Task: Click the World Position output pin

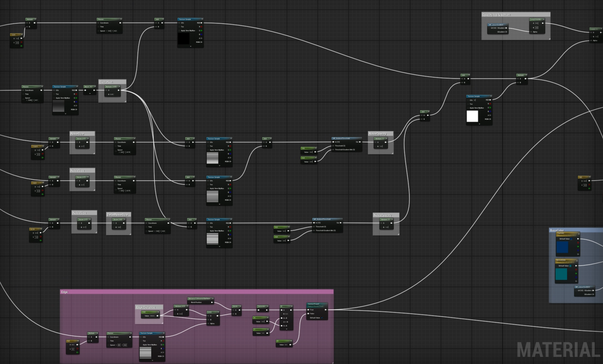Action: [x=212, y=302]
